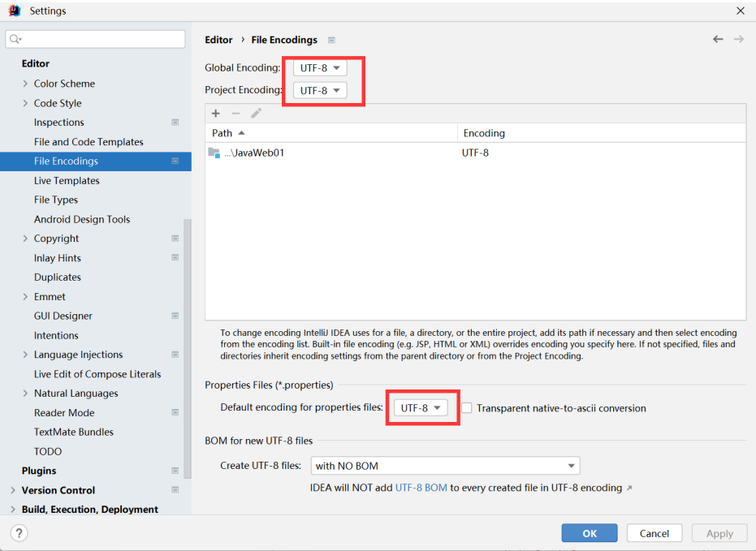Open the Global Encoding dropdown
The image size is (756, 551).
[320, 68]
